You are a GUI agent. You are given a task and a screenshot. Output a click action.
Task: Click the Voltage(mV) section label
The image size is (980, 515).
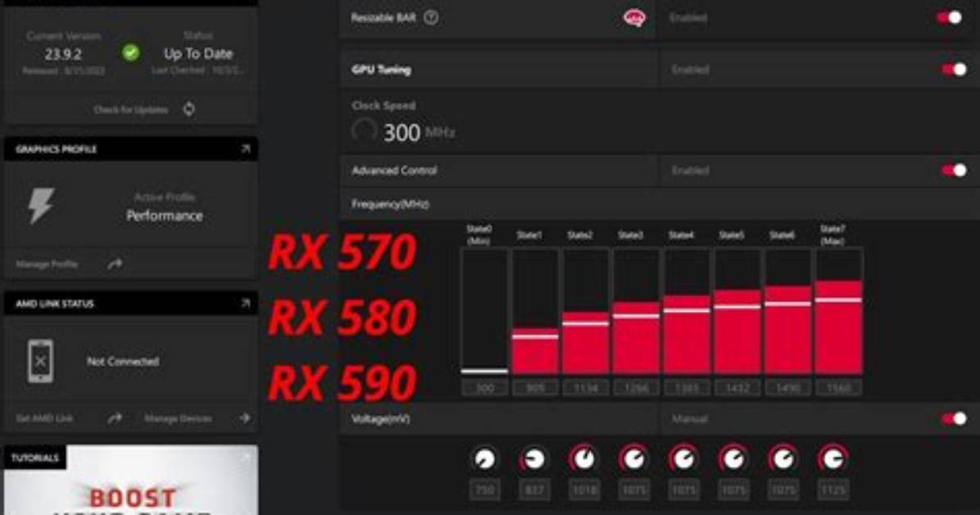(x=381, y=418)
